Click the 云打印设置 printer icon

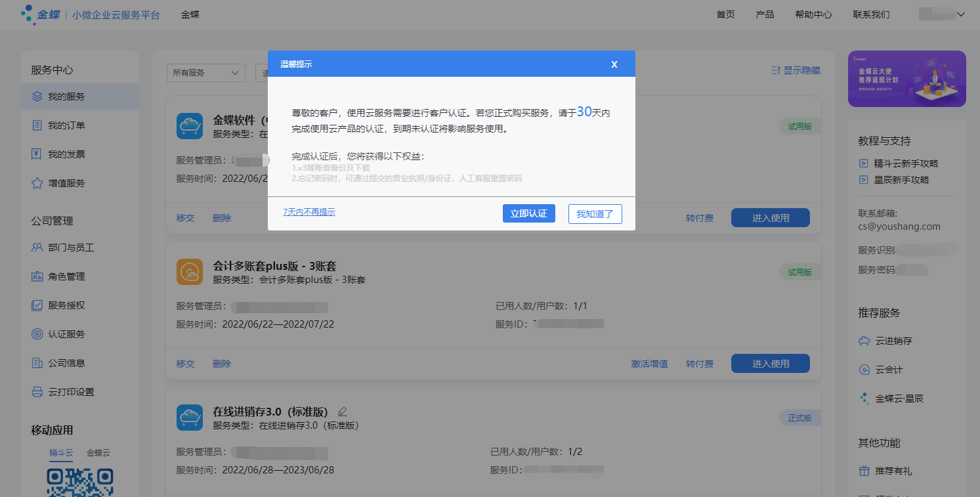[37, 392]
